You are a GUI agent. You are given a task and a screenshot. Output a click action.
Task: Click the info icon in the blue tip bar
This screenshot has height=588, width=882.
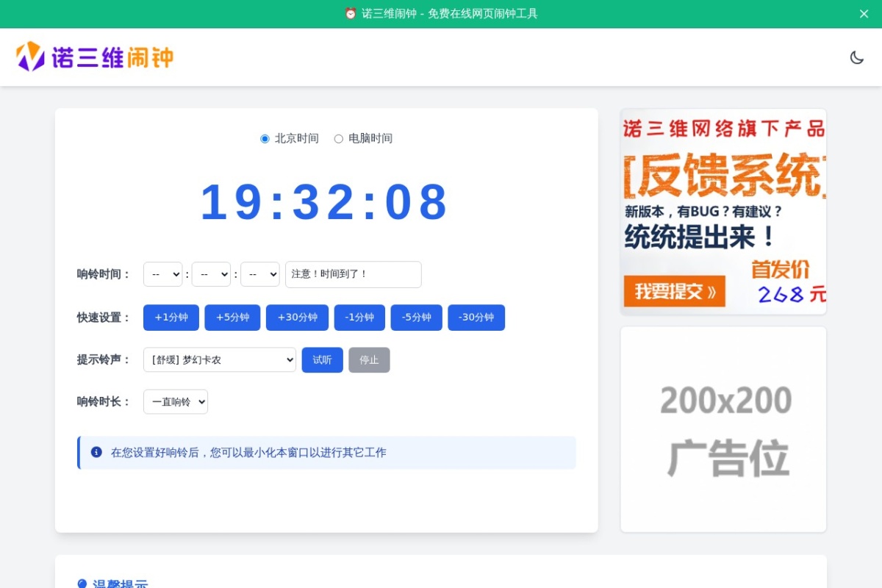[x=96, y=452]
